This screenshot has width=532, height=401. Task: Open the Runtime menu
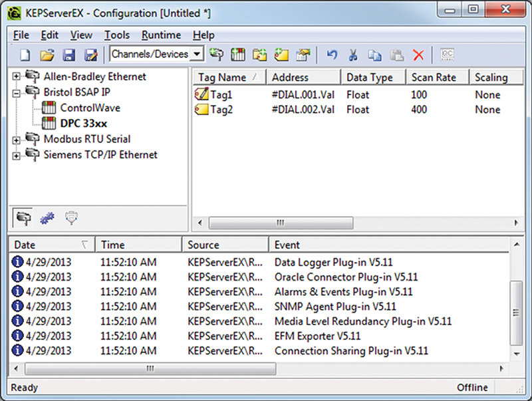(161, 35)
